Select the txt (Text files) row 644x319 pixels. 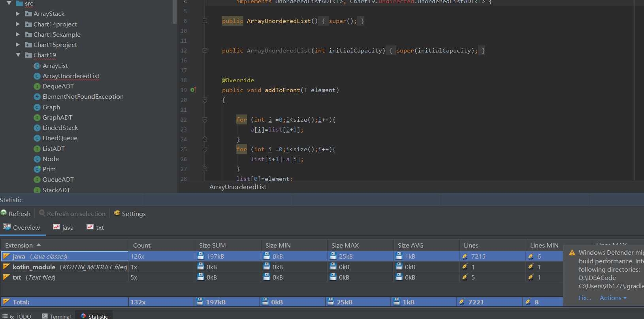tap(282, 277)
